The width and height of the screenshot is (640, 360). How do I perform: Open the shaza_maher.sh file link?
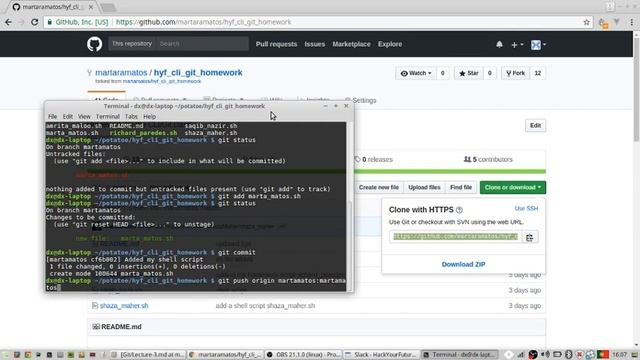(x=124, y=306)
